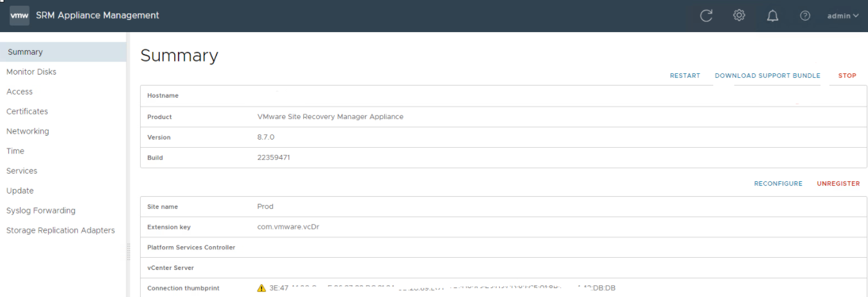The width and height of the screenshot is (868, 297).
Task: Open help question mark icon
Action: pos(805,16)
